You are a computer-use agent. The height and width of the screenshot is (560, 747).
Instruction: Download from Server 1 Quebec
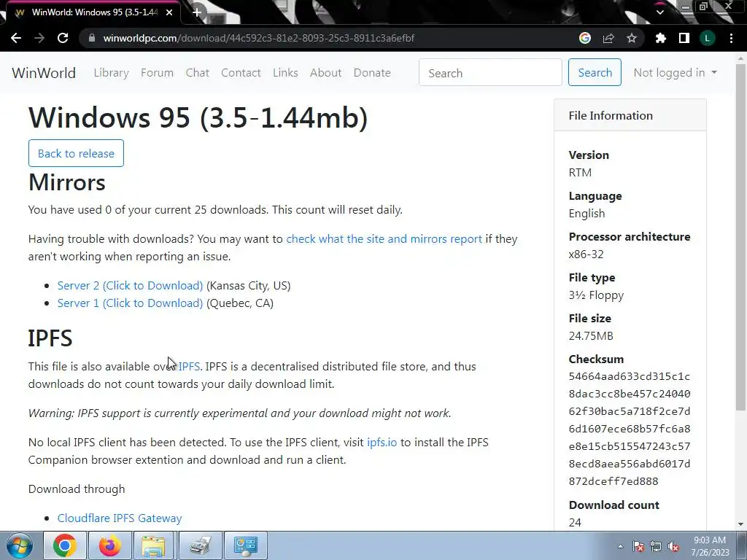coord(130,303)
